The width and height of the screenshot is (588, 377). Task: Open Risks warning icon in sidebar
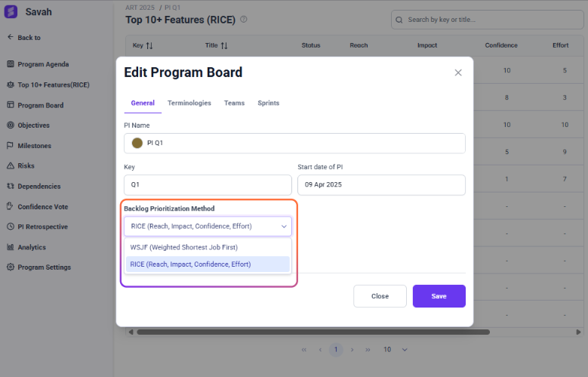(11, 165)
